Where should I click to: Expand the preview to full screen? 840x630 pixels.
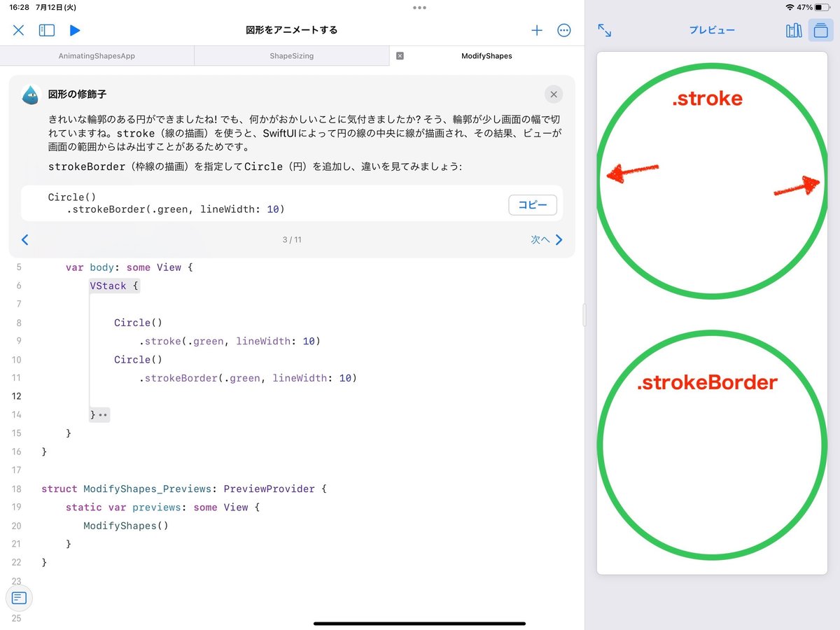click(605, 30)
